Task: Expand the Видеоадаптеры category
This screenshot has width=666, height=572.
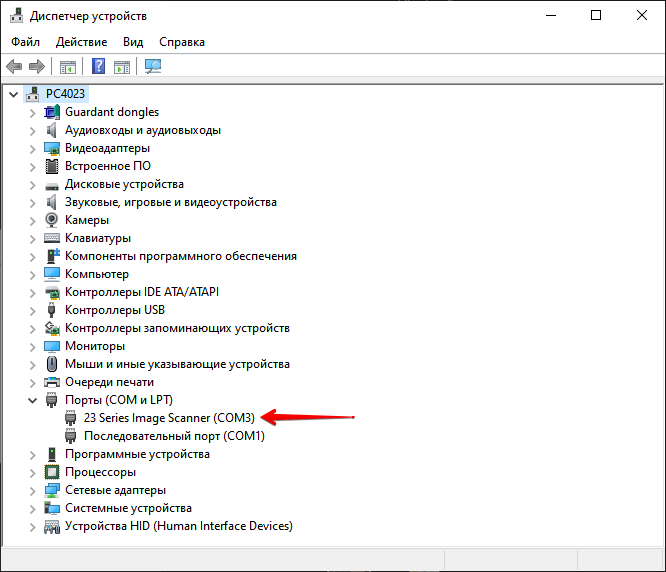Action: (x=32, y=148)
